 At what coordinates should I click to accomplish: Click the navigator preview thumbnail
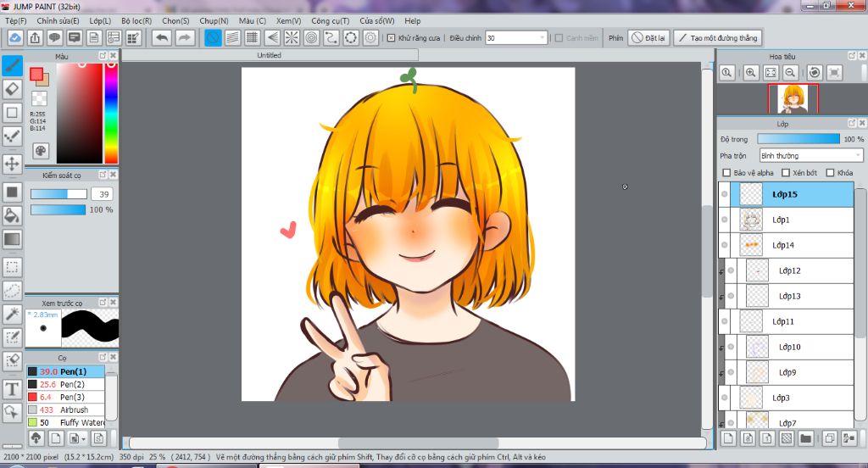tap(793, 99)
